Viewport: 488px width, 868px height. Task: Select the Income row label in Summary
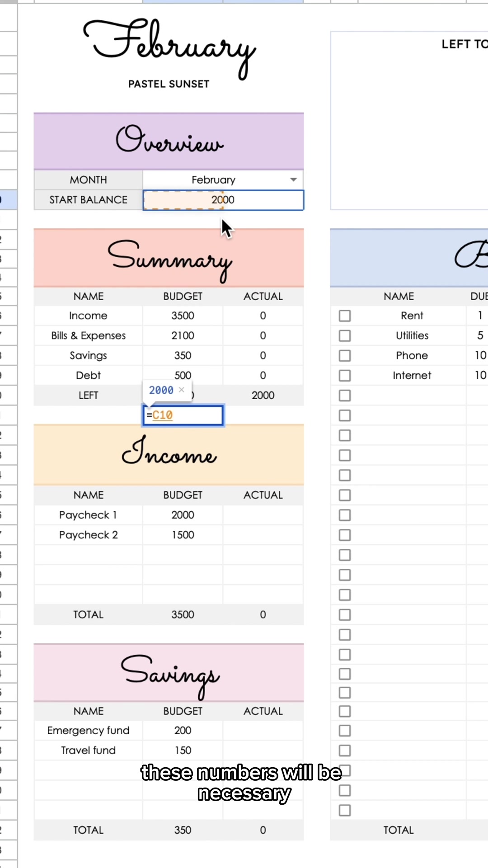point(89,316)
